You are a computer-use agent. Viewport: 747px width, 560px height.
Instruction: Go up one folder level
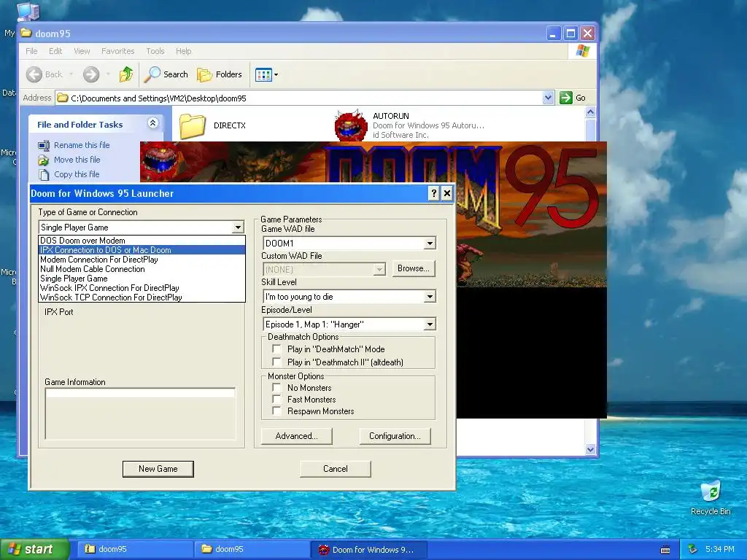(126, 74)
